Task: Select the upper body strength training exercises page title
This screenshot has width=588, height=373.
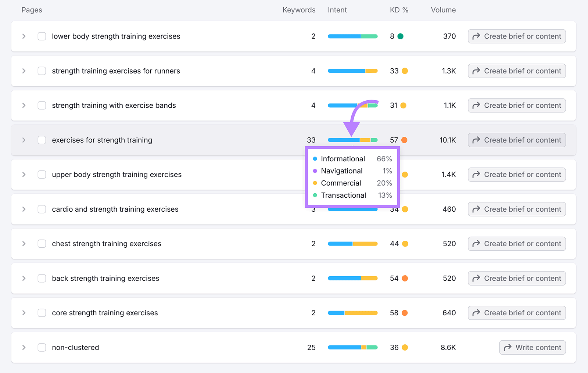Action: 116,175
